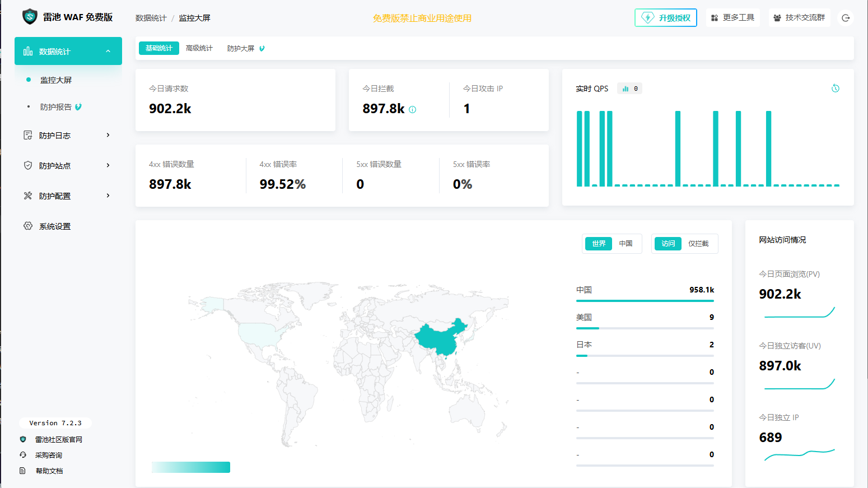This screenshot has width=868, height=488.
Task: Click the 系统设置 gear icon
Action: tap(28, 226)
